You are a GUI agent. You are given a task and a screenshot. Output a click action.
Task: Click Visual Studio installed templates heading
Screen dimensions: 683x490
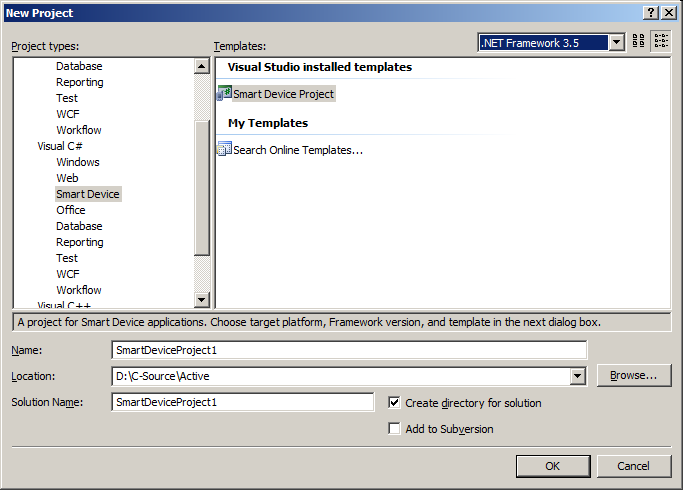(x=320, y=67)
